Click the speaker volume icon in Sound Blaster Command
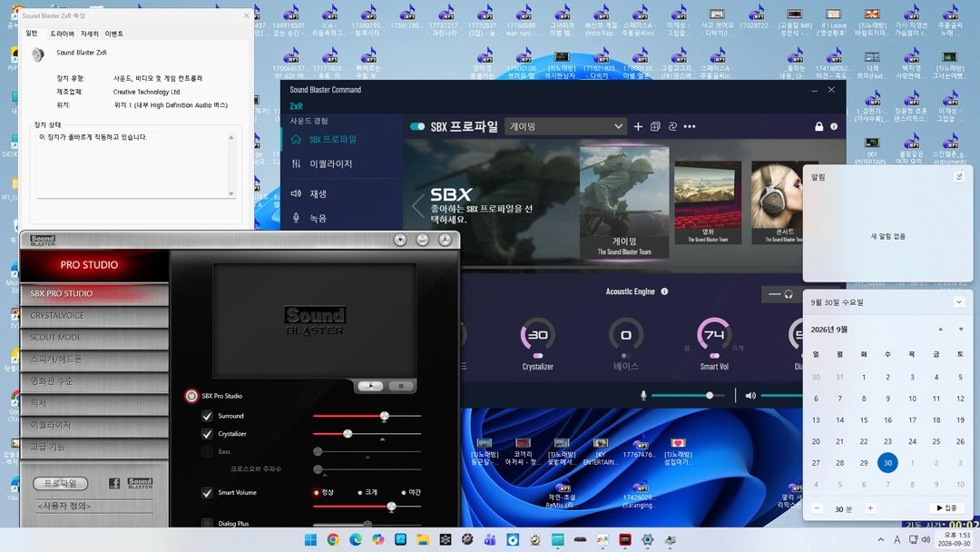980x552 pixels. tap(750, 395)
